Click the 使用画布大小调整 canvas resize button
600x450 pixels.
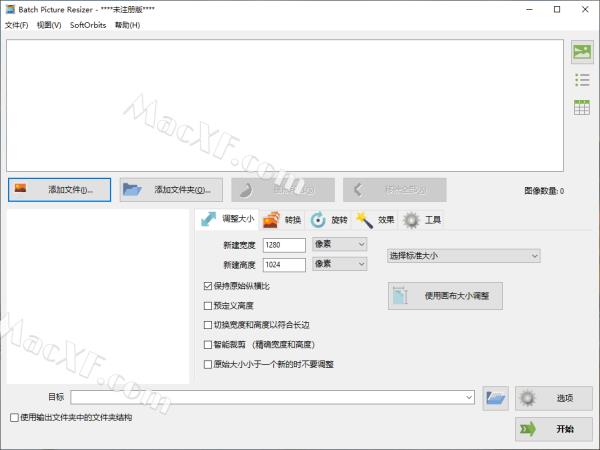(x=445, y=296)
